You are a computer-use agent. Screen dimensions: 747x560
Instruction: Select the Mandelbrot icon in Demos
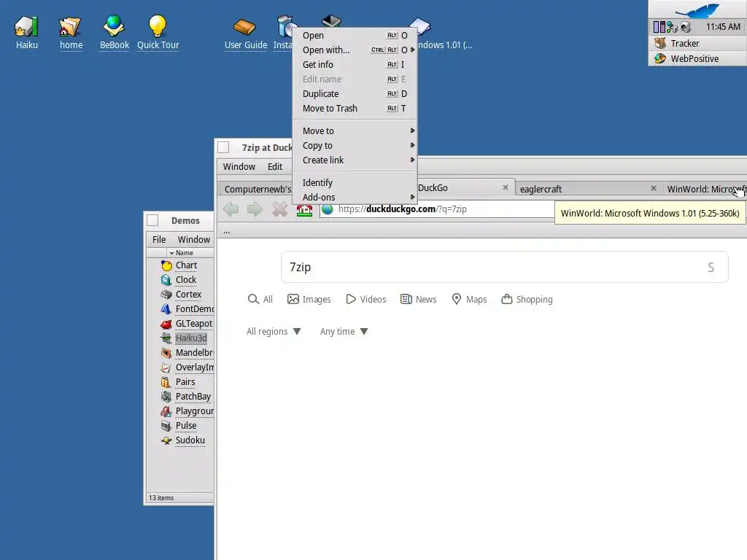point(166,353)
